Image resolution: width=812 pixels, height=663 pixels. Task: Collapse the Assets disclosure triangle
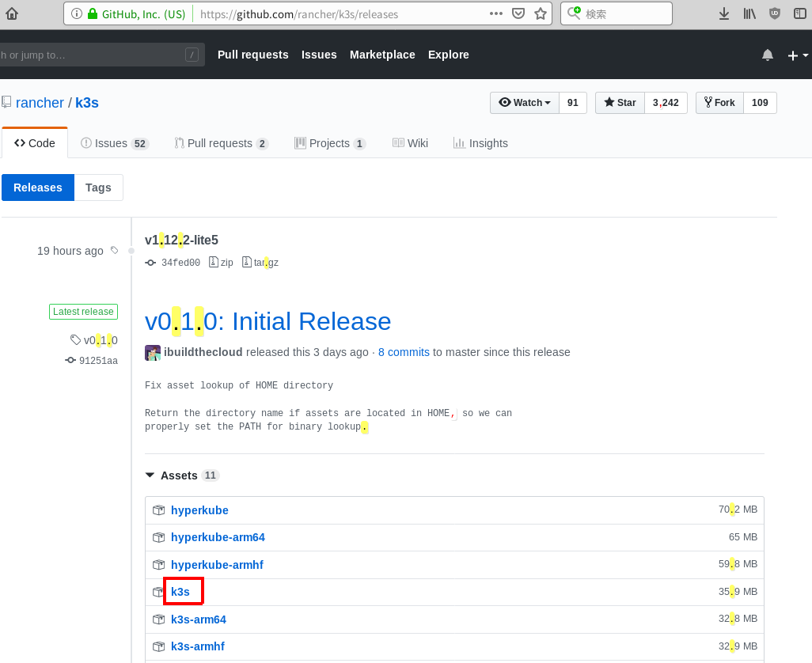click(x=150, y=475)
